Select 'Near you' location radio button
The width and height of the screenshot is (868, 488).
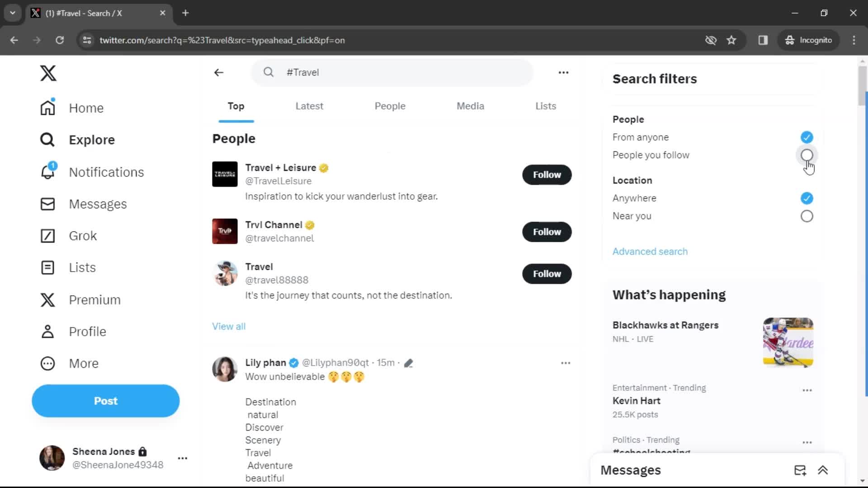pyautogui.click(x=807, y=216)
